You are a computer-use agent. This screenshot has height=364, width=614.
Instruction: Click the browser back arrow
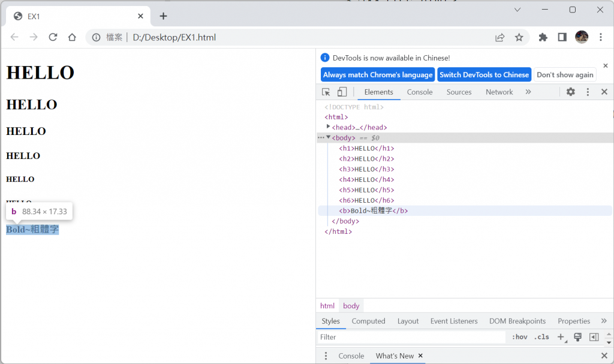point(14,37)
